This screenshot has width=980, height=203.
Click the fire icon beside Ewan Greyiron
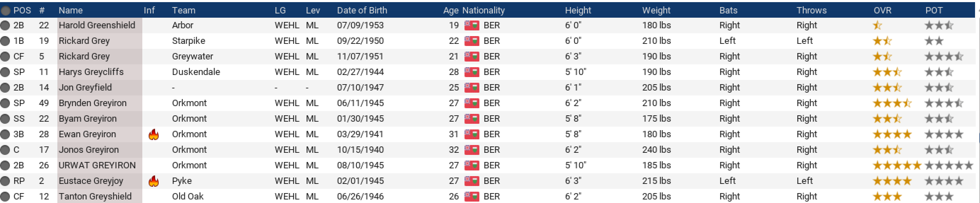coord(153,135)
